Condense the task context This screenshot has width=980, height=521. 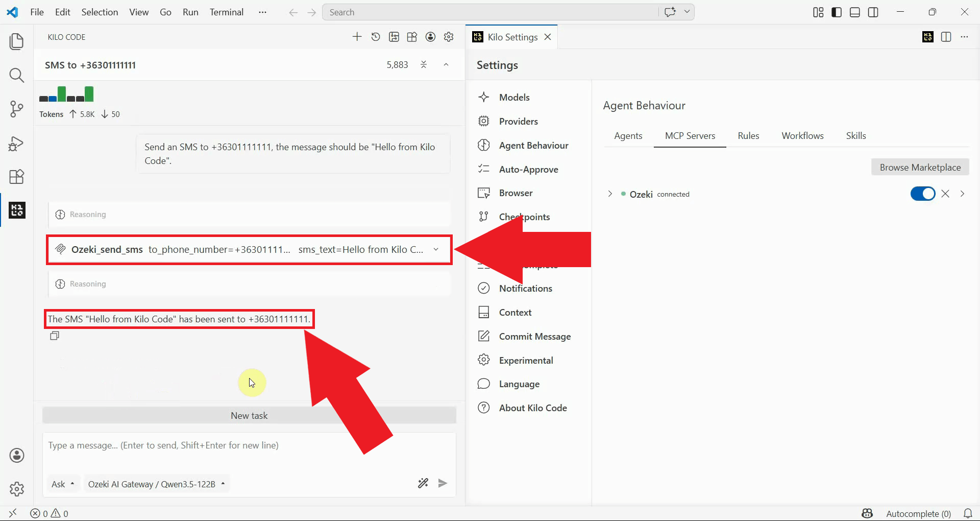coord(424,65)
